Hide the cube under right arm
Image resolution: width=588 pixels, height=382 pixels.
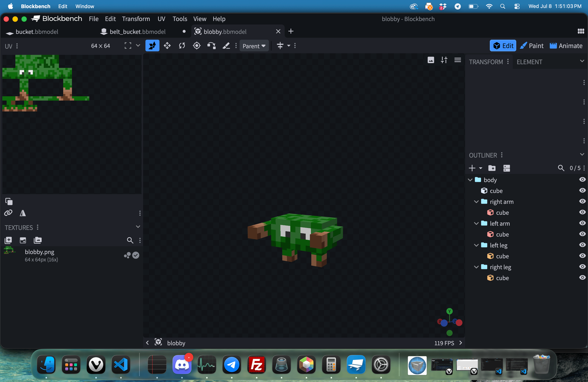[x=582, y=212]
